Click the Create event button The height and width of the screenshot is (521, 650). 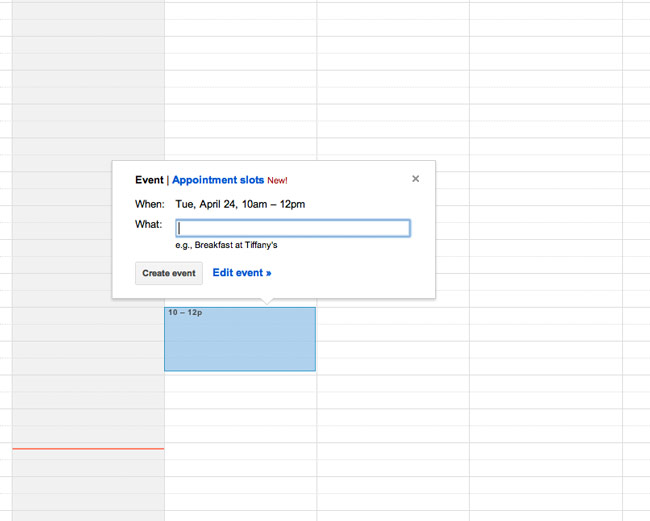[x=169, y=273]
